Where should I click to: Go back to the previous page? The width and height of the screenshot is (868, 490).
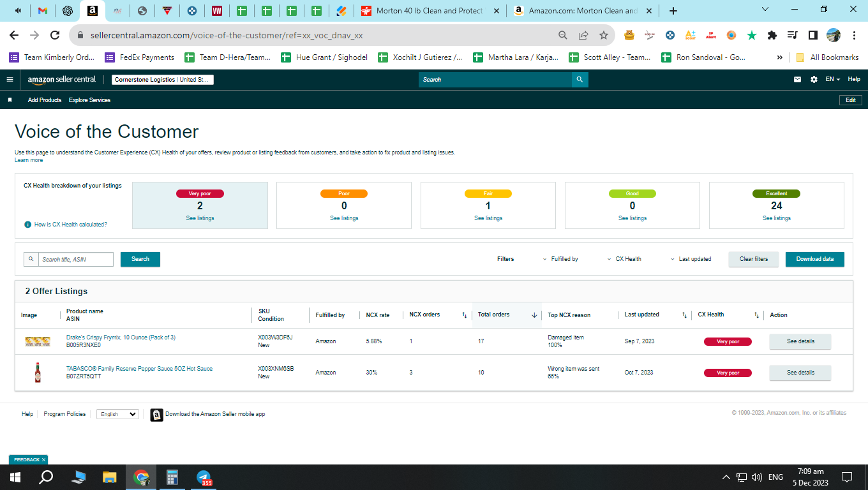[14, 35]
